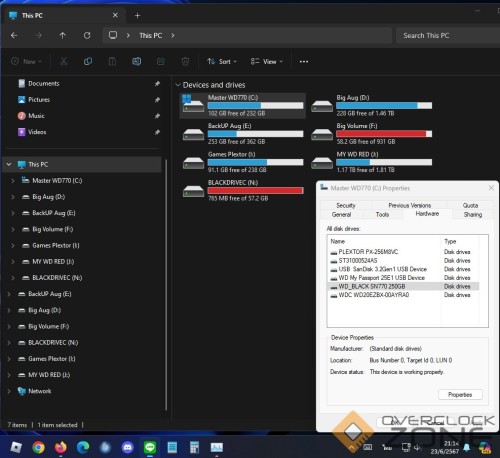Go up one folder with the up arrow
This screenshot has width=500, height=458.
(63, 35)
